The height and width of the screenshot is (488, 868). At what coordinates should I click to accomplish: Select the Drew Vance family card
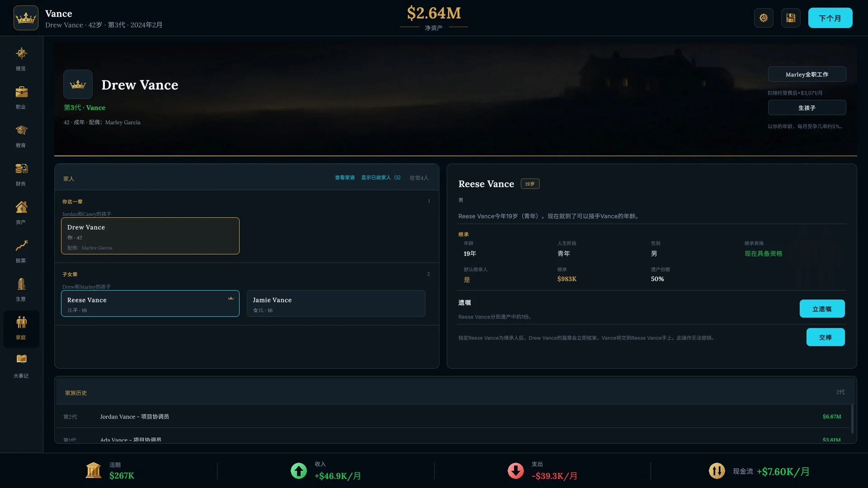(x=150, y=236)
